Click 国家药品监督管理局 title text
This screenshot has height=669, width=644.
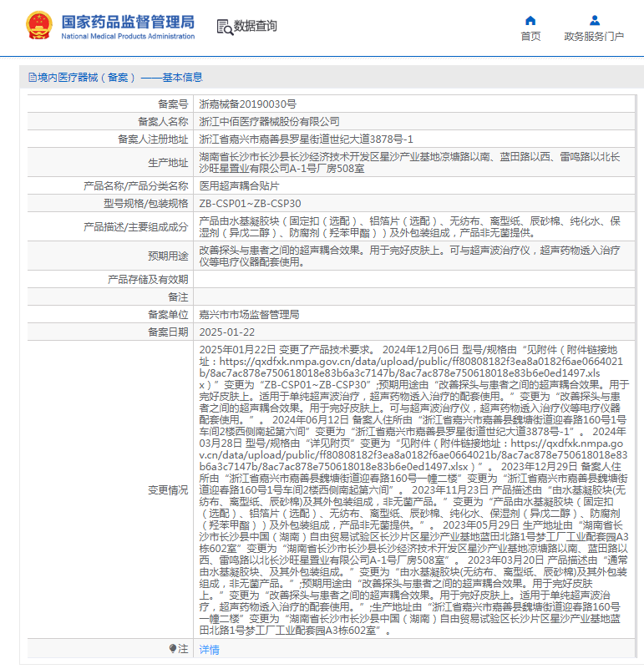(x=128, y=22)
